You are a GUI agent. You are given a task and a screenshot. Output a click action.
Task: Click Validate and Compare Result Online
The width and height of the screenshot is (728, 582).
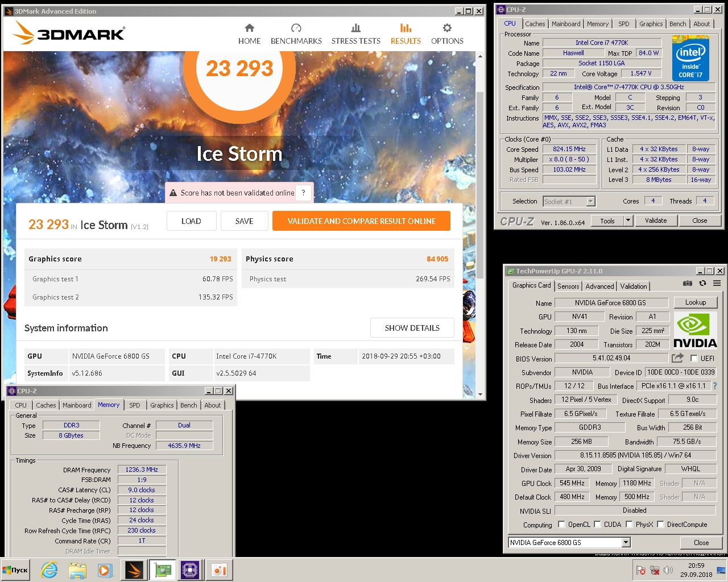click(361, 221)
